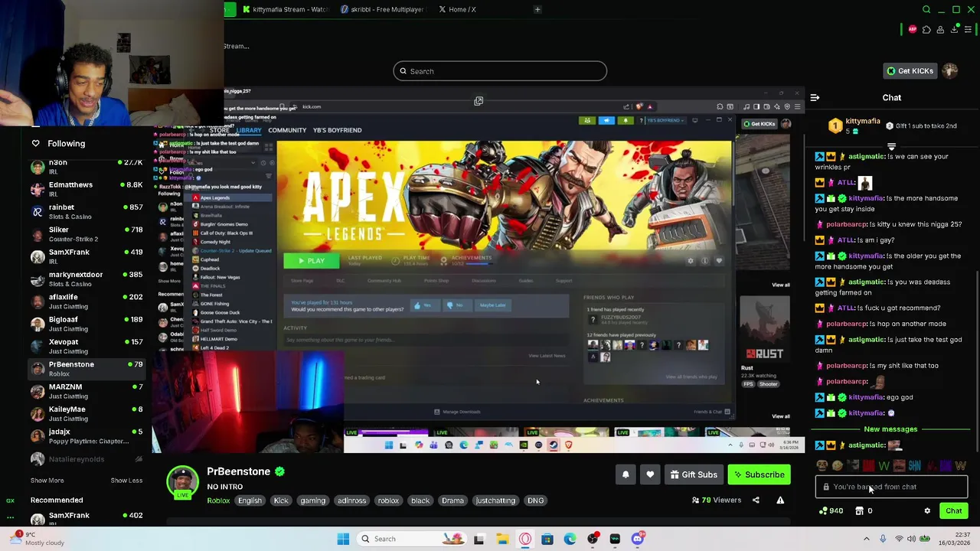Click the banned chat input field
980x551 pixels.
(891, 487)
